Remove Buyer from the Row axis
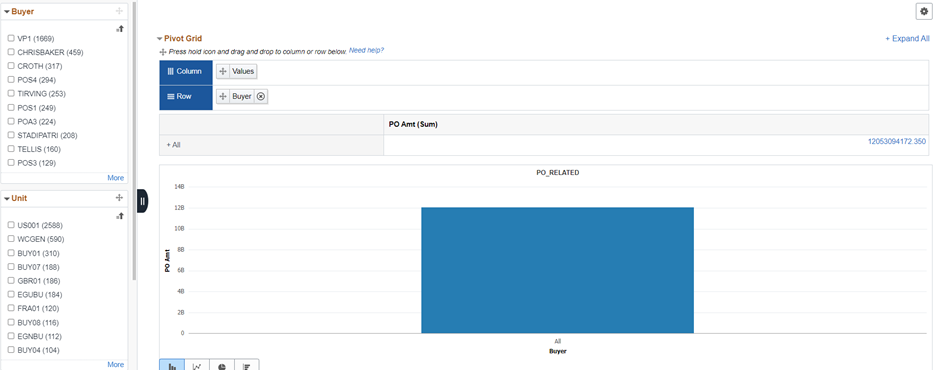Screen dimensions: 936x370 pos(261,96)
